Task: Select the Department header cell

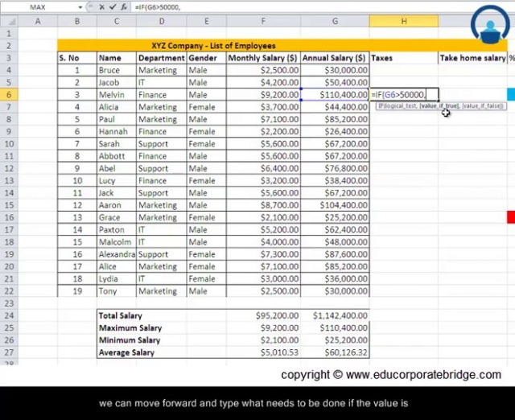Action: tap(162, 58)
